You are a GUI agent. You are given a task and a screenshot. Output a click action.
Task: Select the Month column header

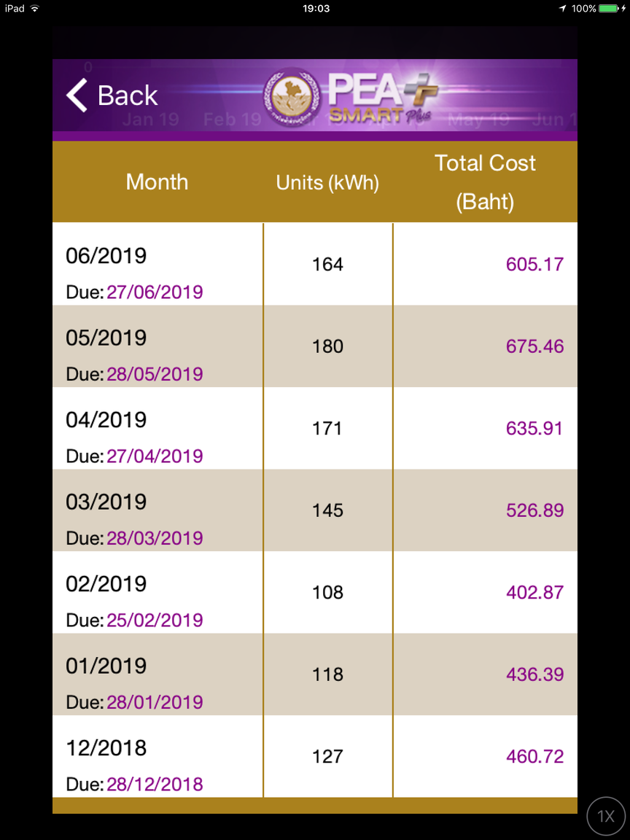point(157,182)
